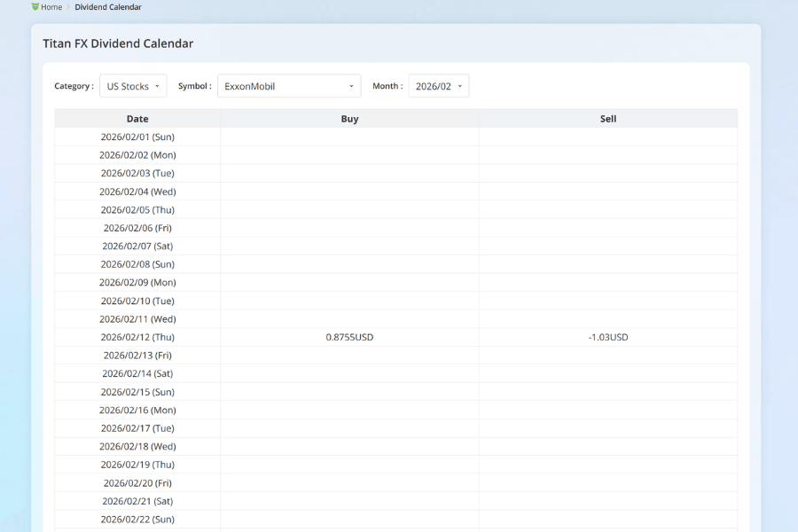Viewport: 798px width, 532px height.
Task: Click the Titan FX Dividend Calendar heading
Action: [x=118, y=43]
